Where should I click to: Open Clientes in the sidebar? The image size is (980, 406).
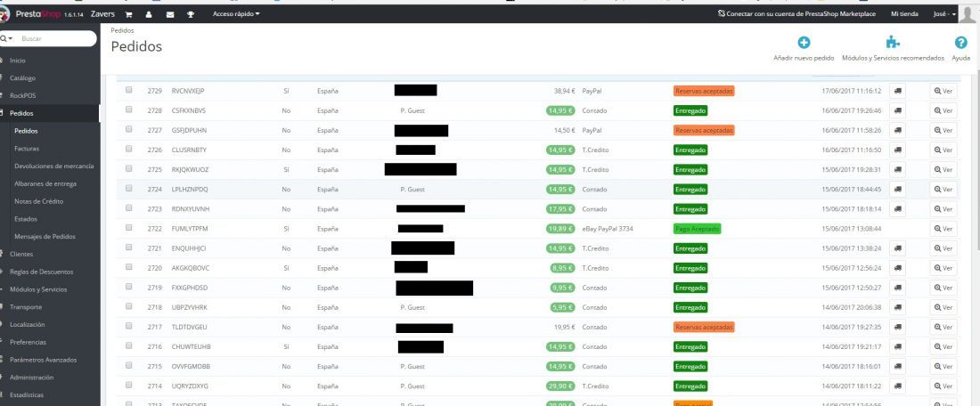coord(21,255)
